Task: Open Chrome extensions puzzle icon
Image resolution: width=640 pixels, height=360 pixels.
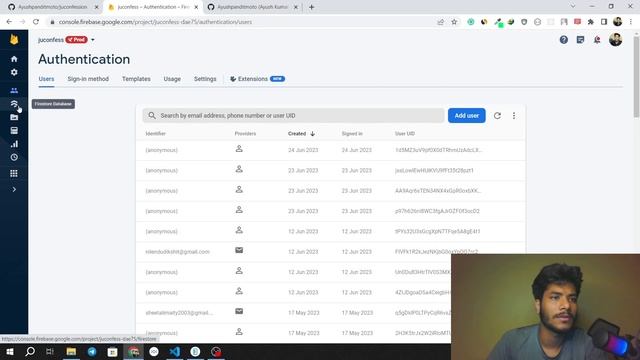Action: [x=591, y=22]
